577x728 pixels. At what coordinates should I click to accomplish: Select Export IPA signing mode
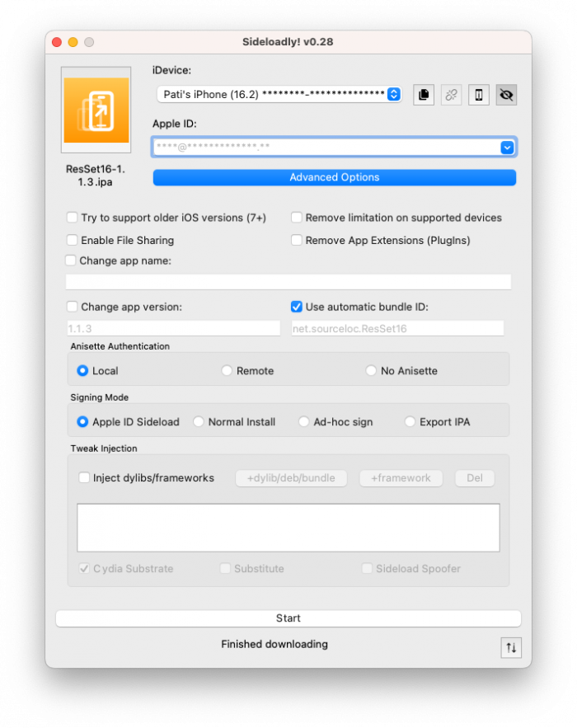[410, 421]
